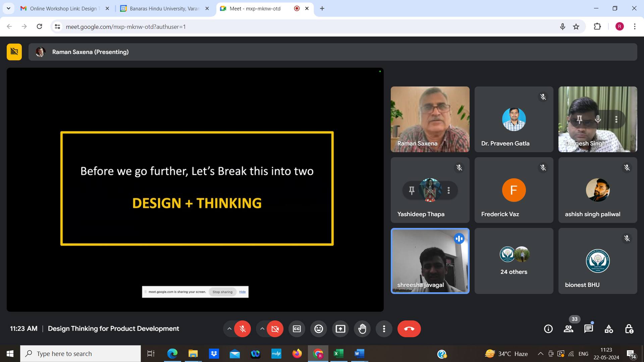Open Excel from the taskbar
Viewport: 644px width, 362px height.
[x=338, y=354]
